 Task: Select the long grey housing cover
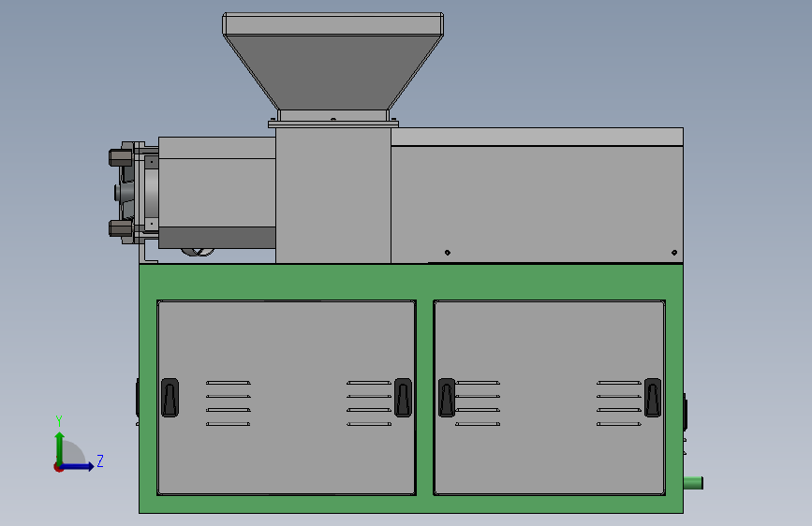537,196
